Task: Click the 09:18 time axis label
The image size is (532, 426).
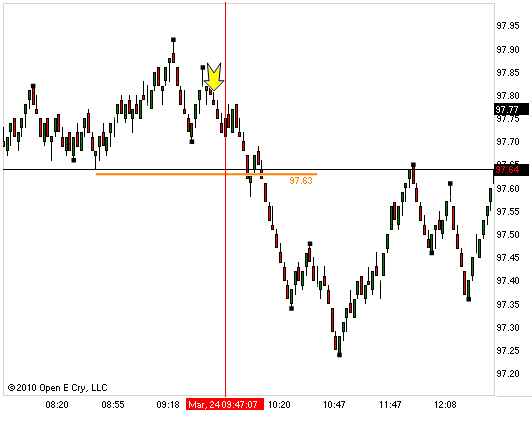Action: click(x=168, y=405)
